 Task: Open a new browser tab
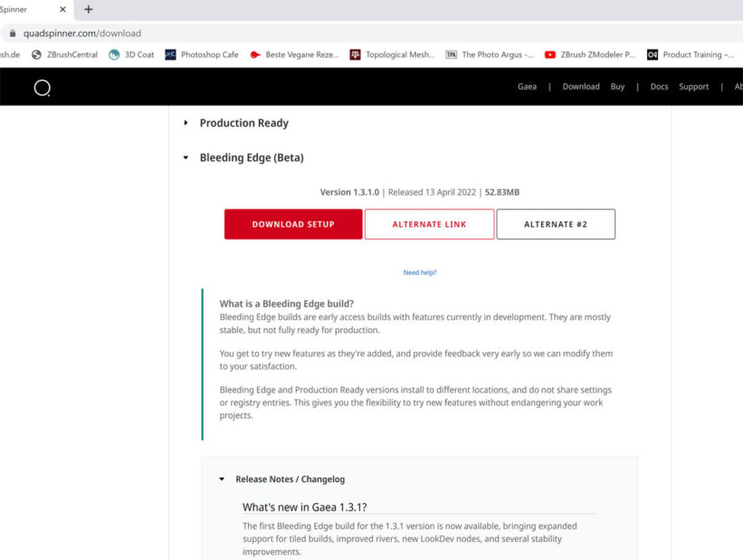tap(88, 9)
